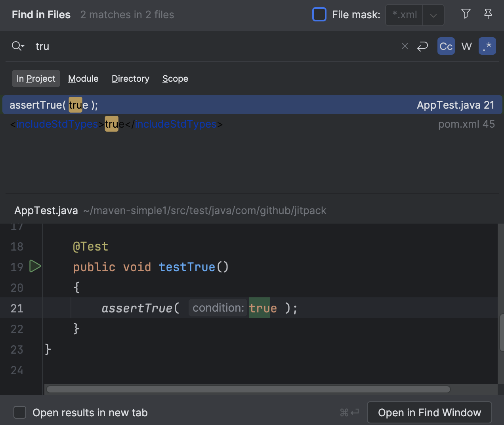Toggle regex search mode with .* icon
This screenshot has height=425, width=504.
tap(487, 46)
